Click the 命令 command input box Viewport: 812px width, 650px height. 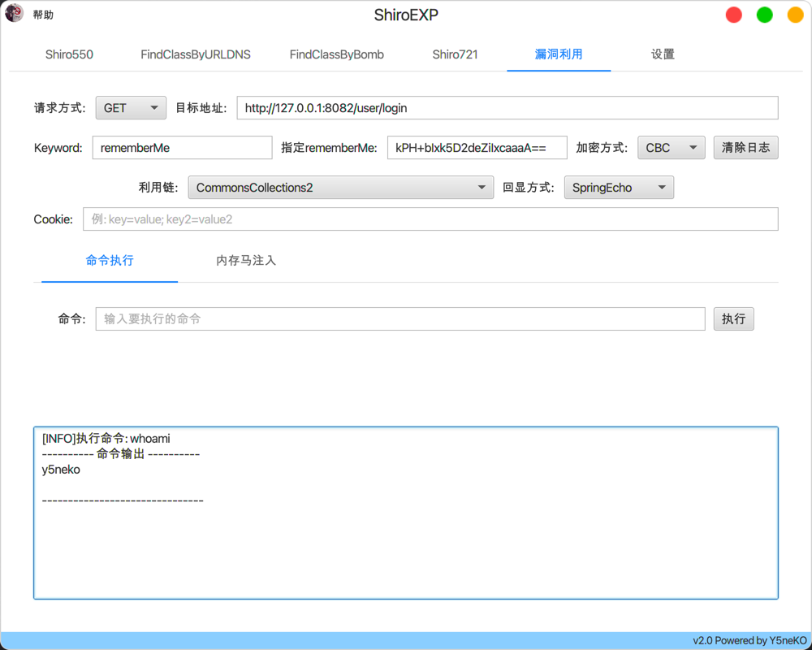click(x=400, y=318)
